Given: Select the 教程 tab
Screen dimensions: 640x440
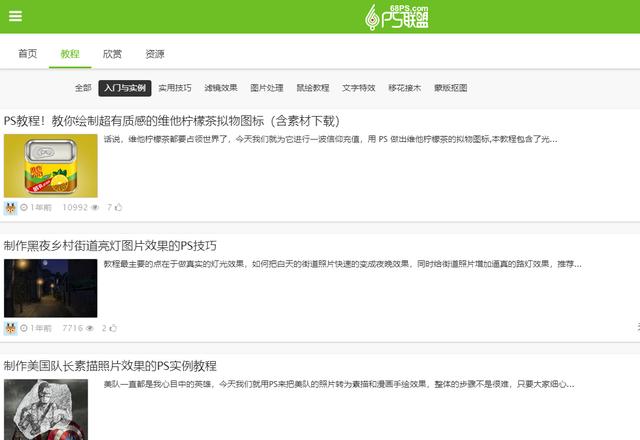Looking at the screenshot, I should point(70,53).
